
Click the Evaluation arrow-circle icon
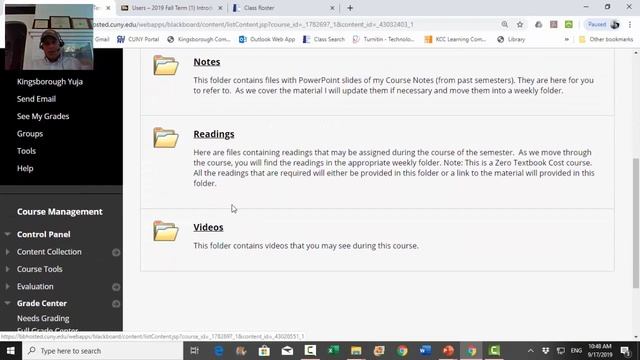click(116, 287)
